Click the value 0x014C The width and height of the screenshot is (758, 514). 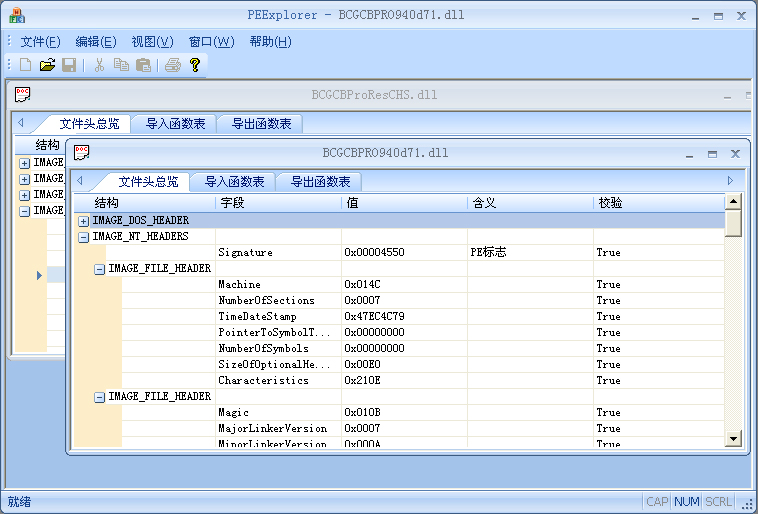362,284
